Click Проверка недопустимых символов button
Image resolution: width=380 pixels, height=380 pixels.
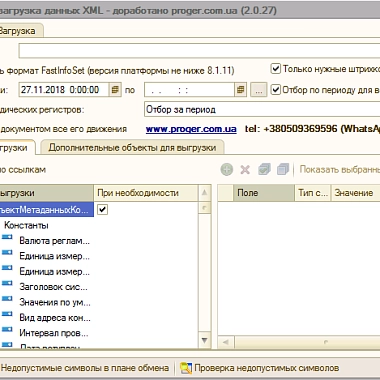coord(260,368)
